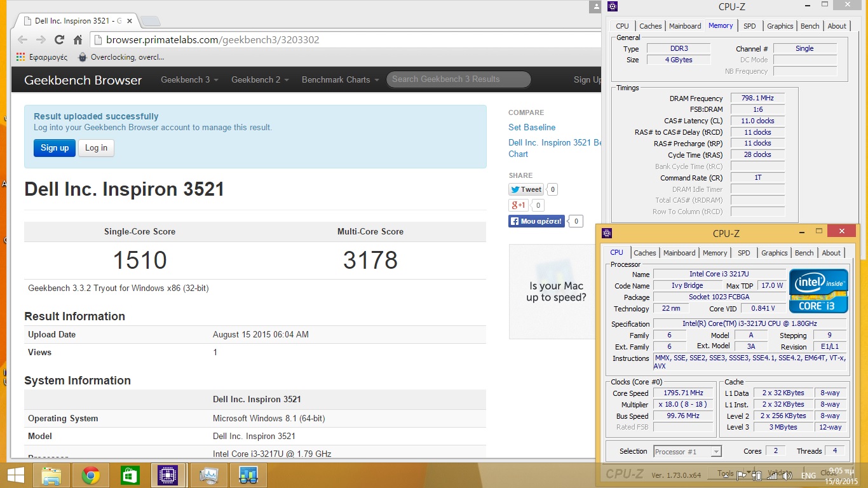Click the Validate button in CPU-Z
The image size is (868, 488).
pyautogui.click(x=778, y=473)
